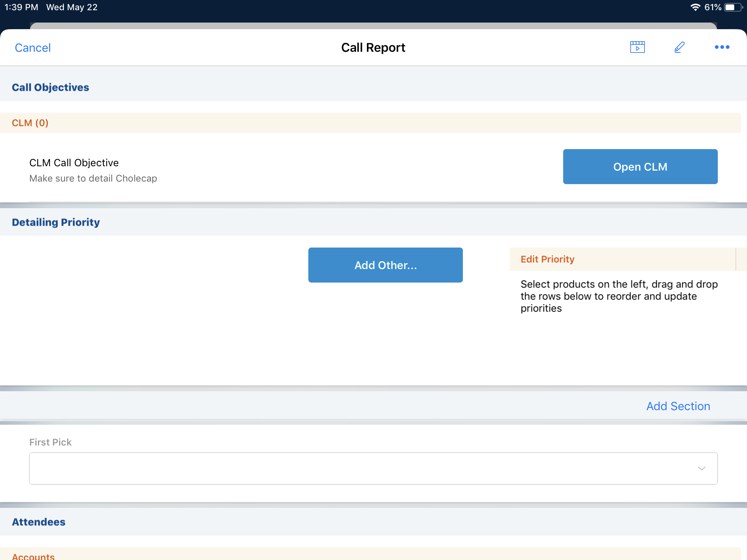Jump to the Call Objectives section header
This screenshot has height=560, width=747.
(50, 87)
